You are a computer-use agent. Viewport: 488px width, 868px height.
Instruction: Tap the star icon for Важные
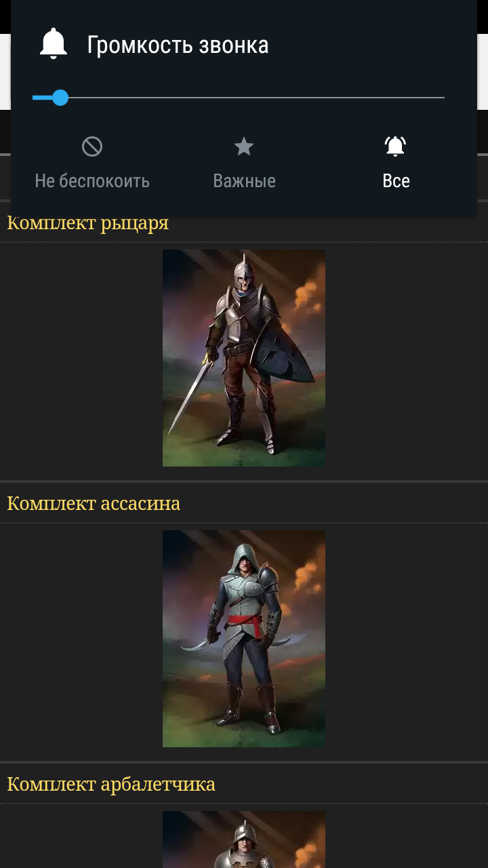[x=244, y=146]
